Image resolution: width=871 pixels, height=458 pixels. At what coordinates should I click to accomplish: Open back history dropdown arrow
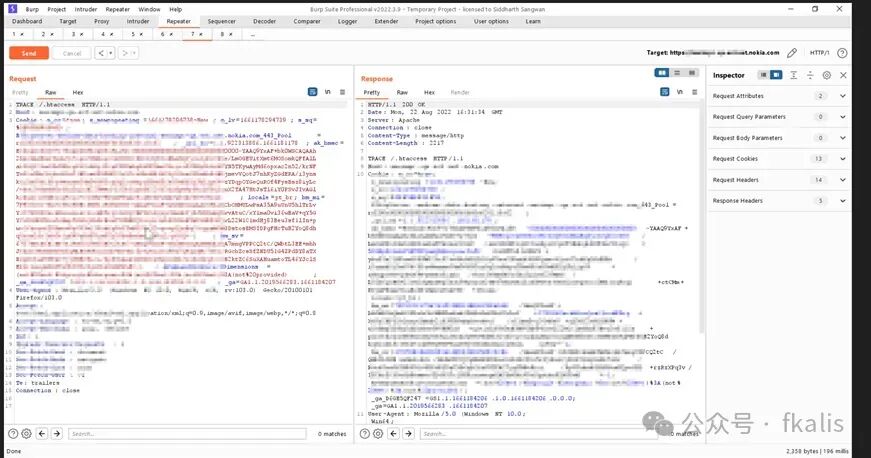111,53
